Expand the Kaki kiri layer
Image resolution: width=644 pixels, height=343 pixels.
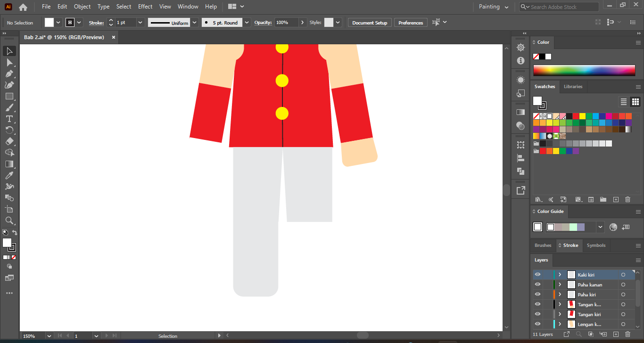tap(560, 275)
